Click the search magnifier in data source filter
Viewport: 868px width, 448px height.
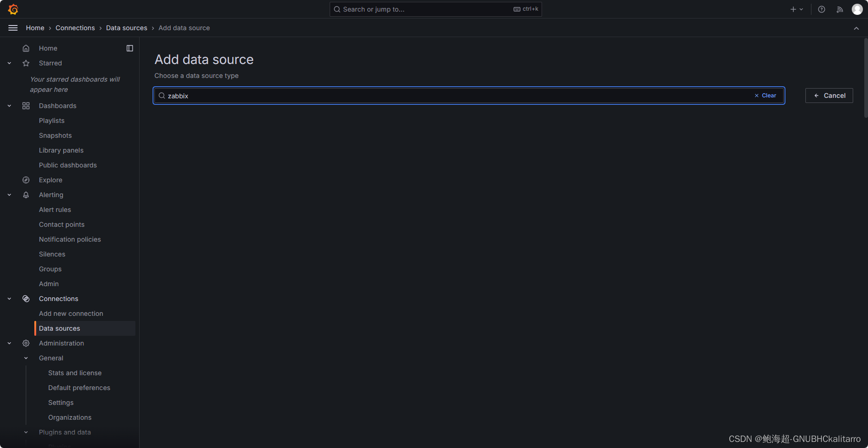coord(162,96)
